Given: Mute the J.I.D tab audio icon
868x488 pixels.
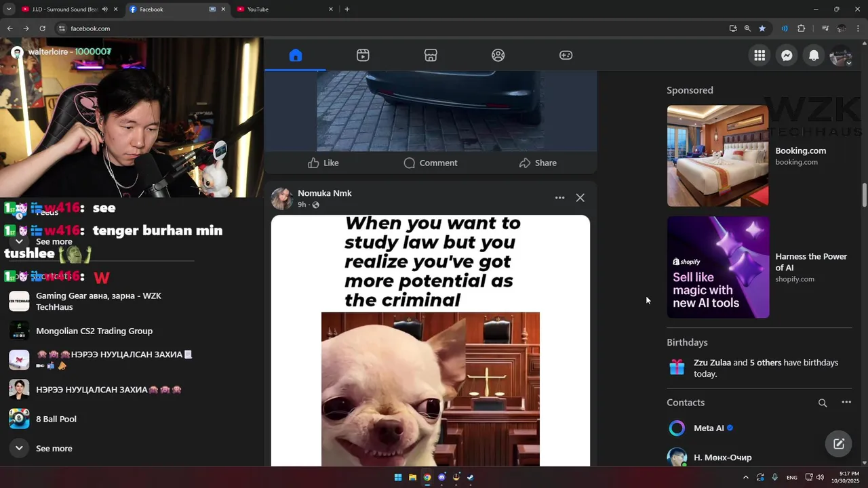Looking at the screenshot, I should coord(104,9).
